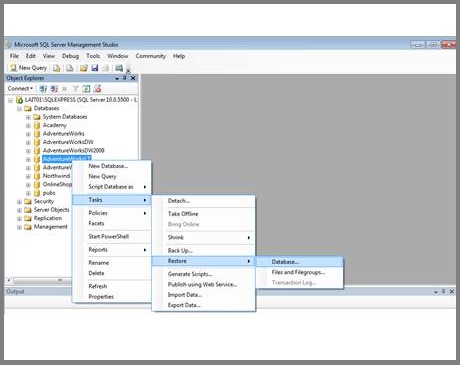Choose Files and Filegroups... under Restore
This screenshot has height=365, width=460.
click(300, 272)
